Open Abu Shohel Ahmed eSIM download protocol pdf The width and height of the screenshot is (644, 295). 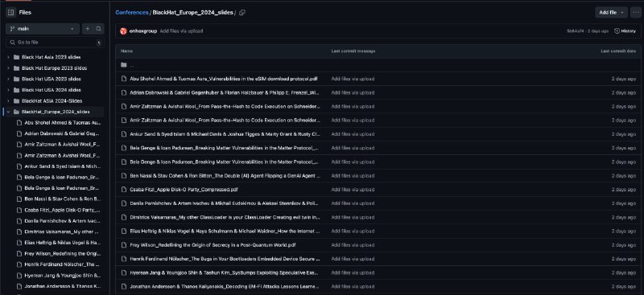coord(224,79)
